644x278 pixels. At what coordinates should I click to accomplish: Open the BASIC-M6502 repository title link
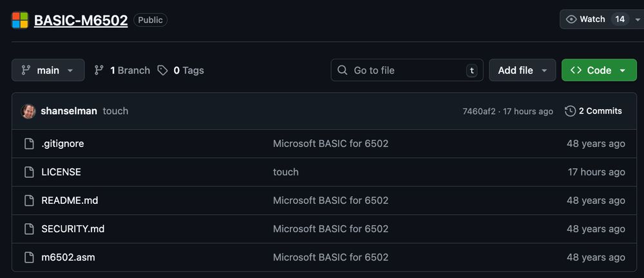pos(80,20)
